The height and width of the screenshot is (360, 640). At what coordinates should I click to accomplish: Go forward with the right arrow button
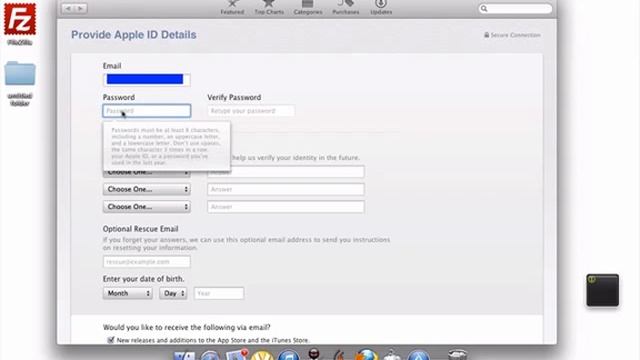tap(81, 8)
